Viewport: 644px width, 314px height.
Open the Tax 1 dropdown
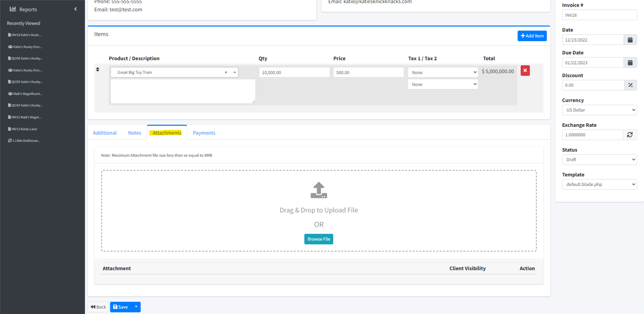click(443, 72)
